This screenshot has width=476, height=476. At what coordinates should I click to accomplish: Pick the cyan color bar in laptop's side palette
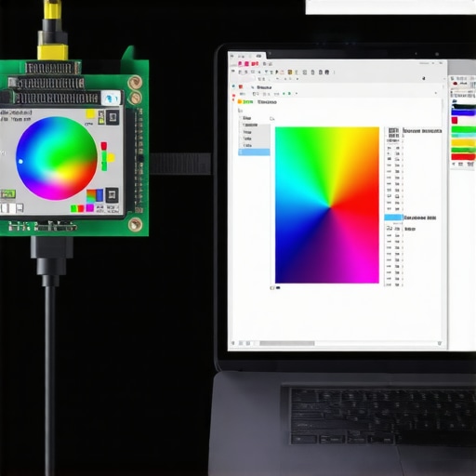pyautogui.click(x=464, y=136)
